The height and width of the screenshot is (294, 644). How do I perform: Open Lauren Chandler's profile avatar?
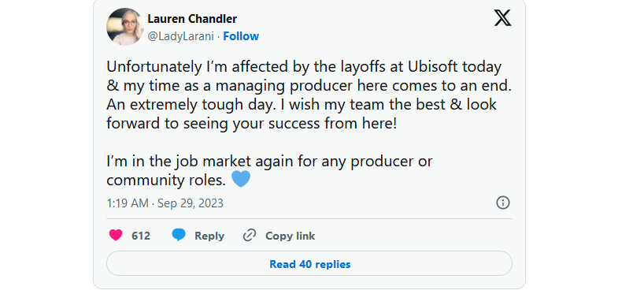coord(125,26)
